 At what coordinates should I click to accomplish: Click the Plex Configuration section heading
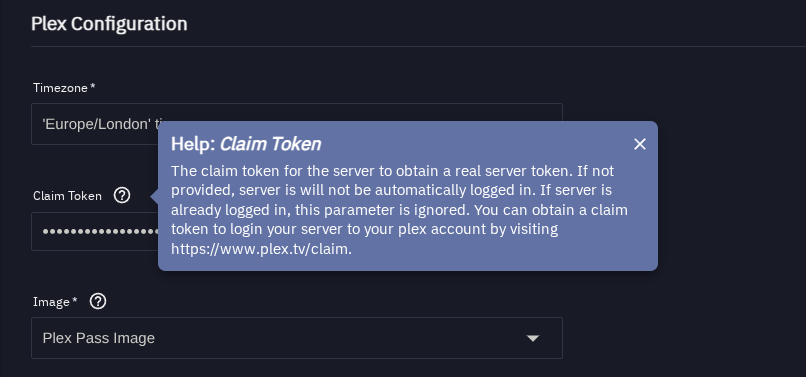109,24
